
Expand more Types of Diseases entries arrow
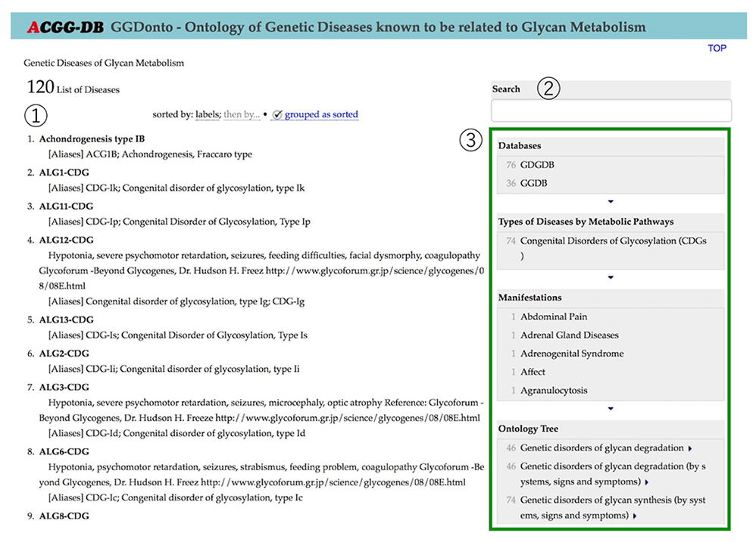pos(611,278)
